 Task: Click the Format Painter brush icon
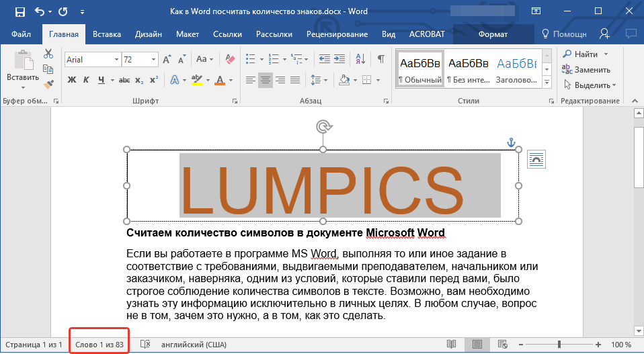pyautogui.click(x=48, y=84)
